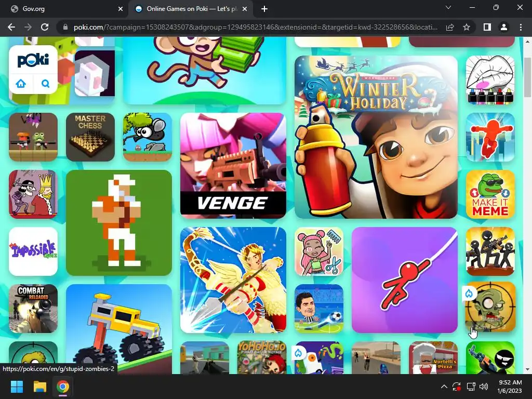Open the red stickman jumping city game
This screenshot has height=399, width=532.
490,137
